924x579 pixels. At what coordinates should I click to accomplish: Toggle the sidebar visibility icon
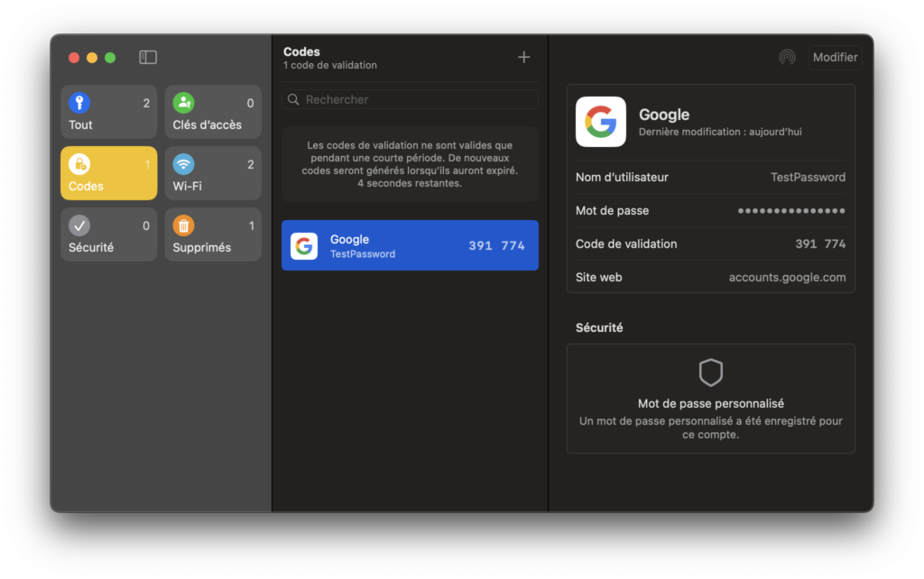[148, 57]
